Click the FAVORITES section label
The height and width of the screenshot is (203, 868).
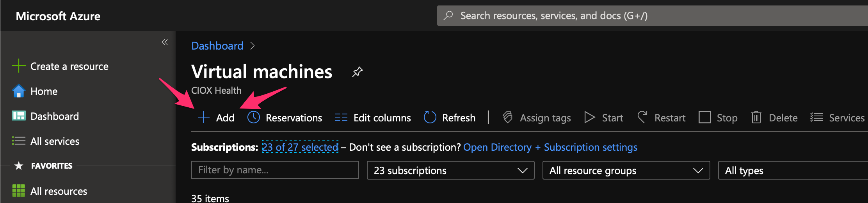(x=52, y=166)
